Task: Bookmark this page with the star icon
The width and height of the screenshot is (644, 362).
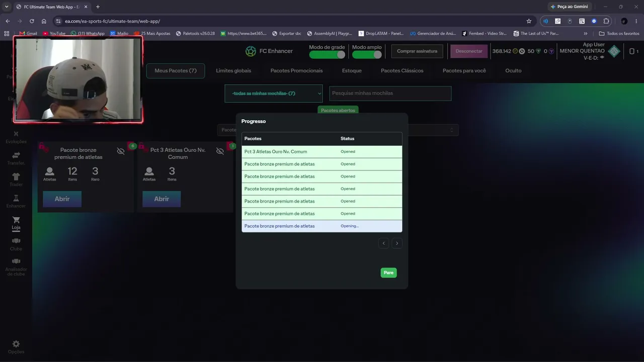Action: [529, 21]
